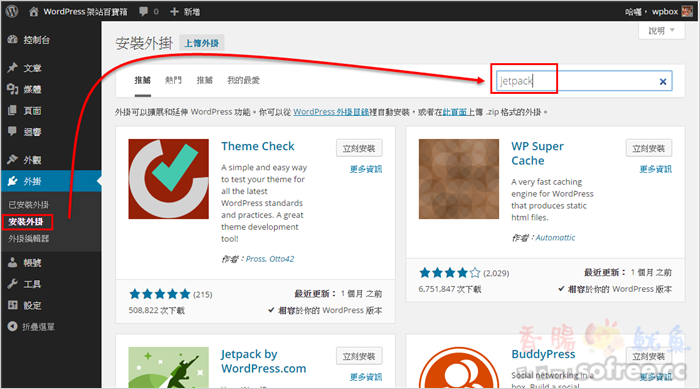Click the WP Super Cache star rating
This screenshot has height=389, width=700.
450,272
